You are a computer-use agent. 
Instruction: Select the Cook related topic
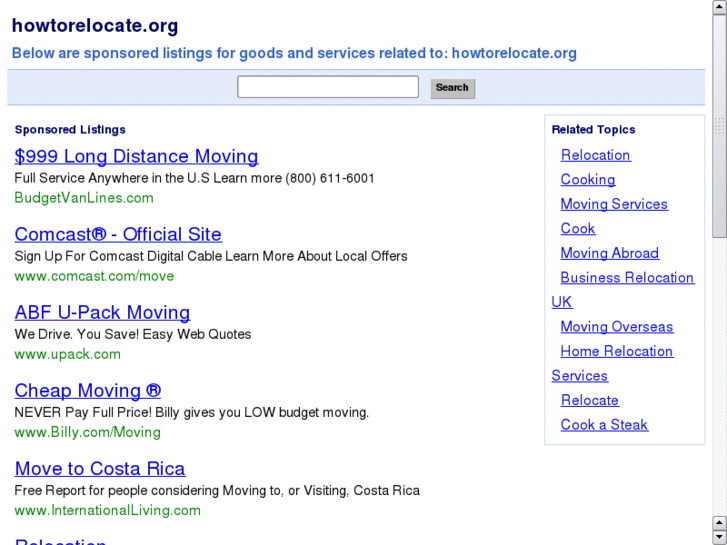click(578, 229)
